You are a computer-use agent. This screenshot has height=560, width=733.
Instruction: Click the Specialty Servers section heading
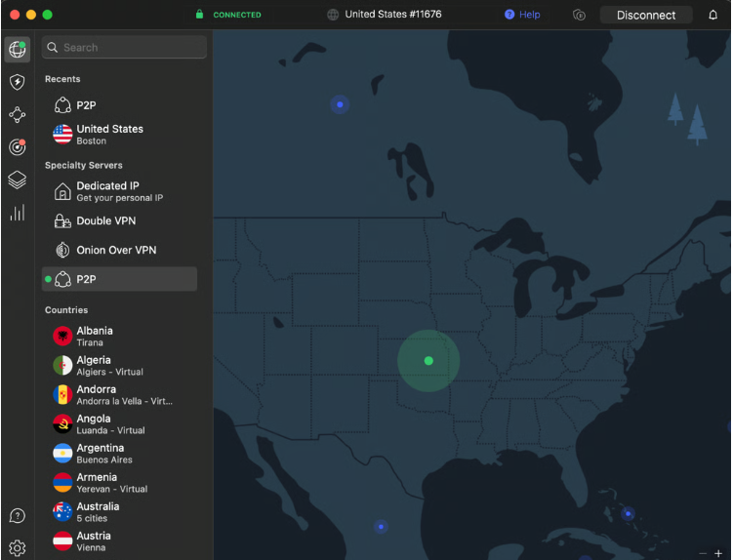click(84, 166)
